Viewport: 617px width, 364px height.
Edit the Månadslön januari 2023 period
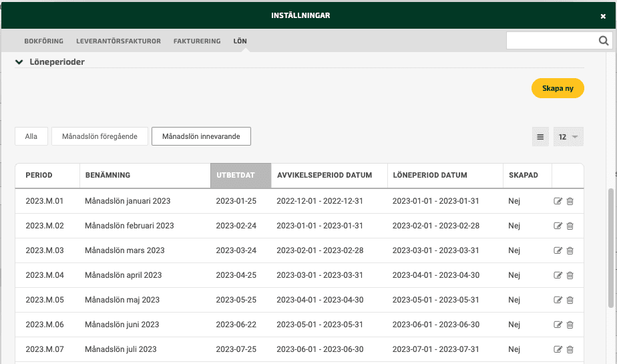tap(558, 201)
